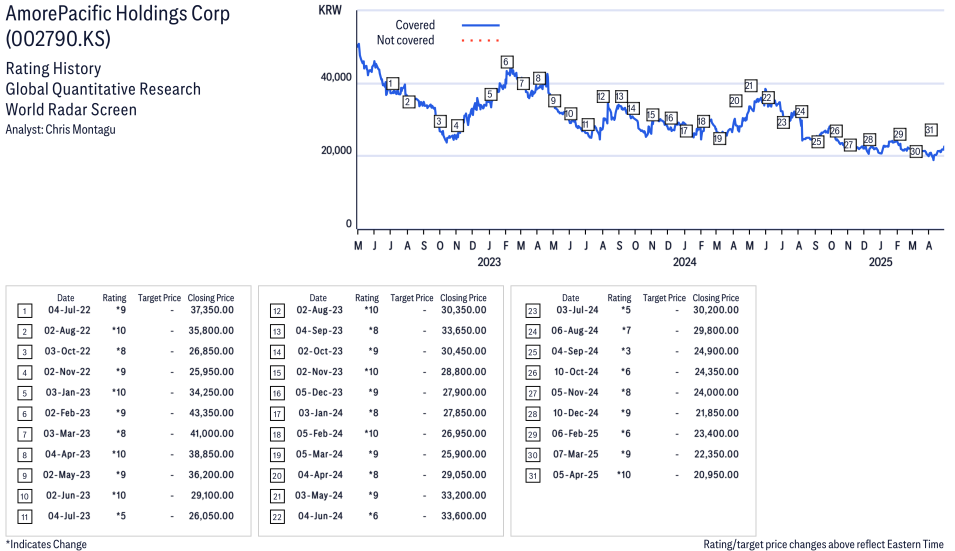Click the Global Quantitative Research line
Image resolution: width=955 pixels, height=551 pixels.
[x=103, y=89]
